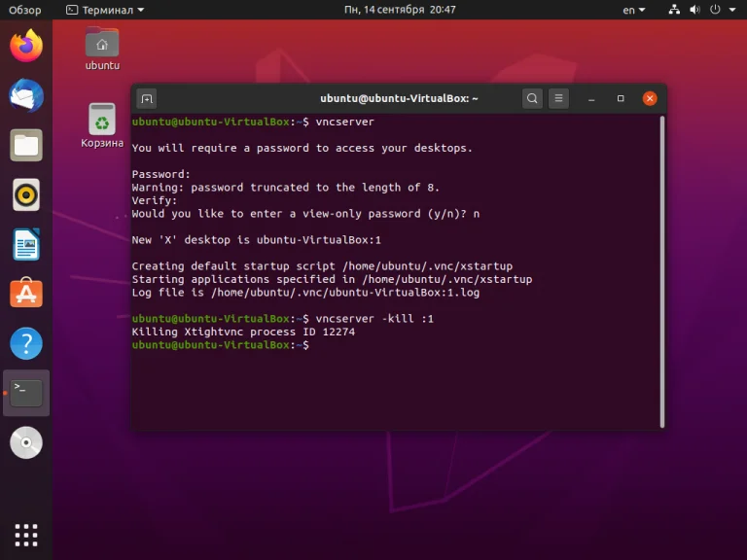This screenshot has height=560, width=747.
Task: Open Thunderbird mail from the dock
Action: [26, 95]
